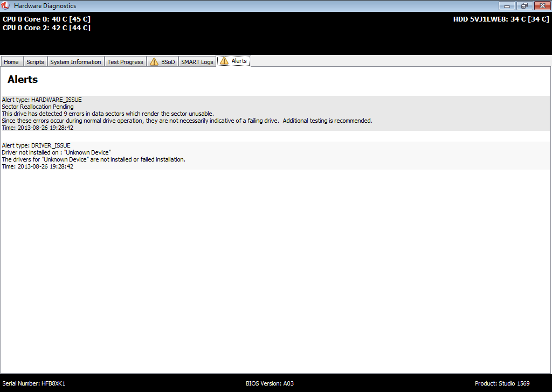Click the HDD 5VJ1LWE8 temperature reading
This screenshot has height=392, width=552.
(x=501, y=19)
